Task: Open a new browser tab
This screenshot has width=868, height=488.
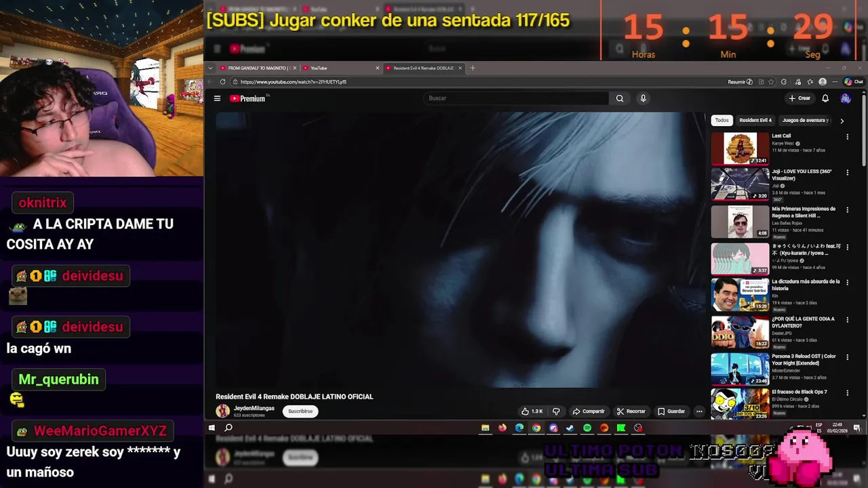Action: click(x=473, y=68)
